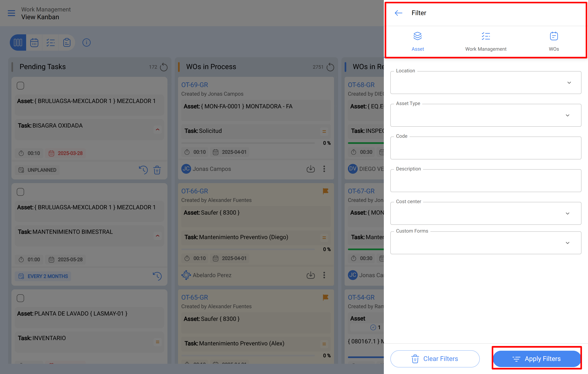Click the back arrow in the Filter panel
The width and height of the screenshot is (588, 374).
click(x=398, y=13)
